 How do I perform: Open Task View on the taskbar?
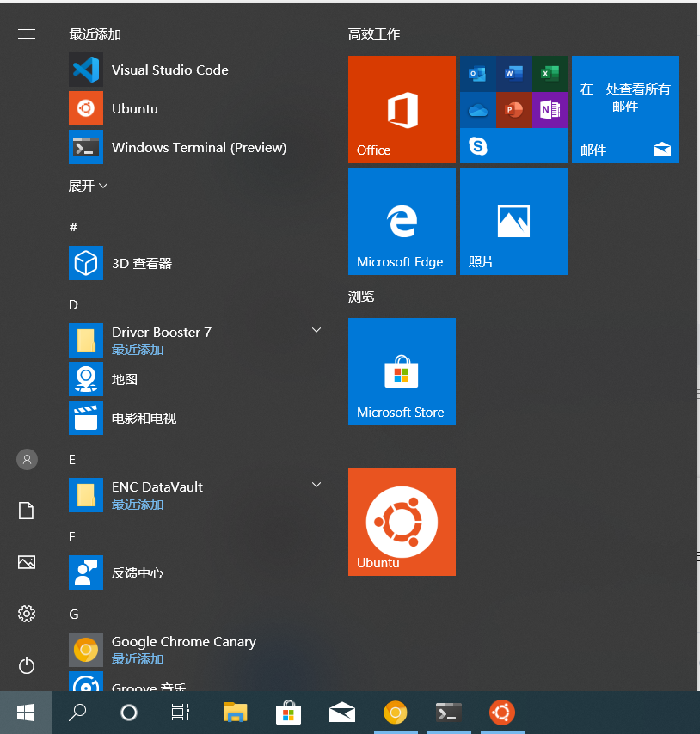[181, 713]
